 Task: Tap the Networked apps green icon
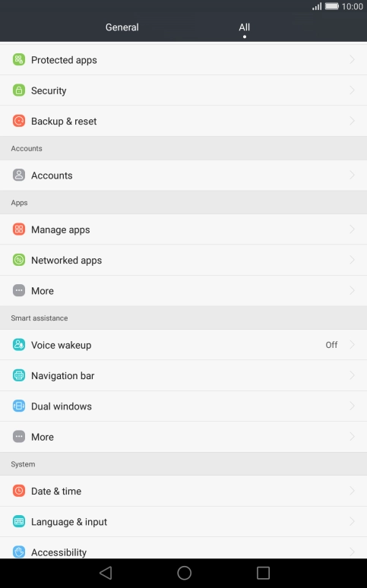click(x=19, y=260)
